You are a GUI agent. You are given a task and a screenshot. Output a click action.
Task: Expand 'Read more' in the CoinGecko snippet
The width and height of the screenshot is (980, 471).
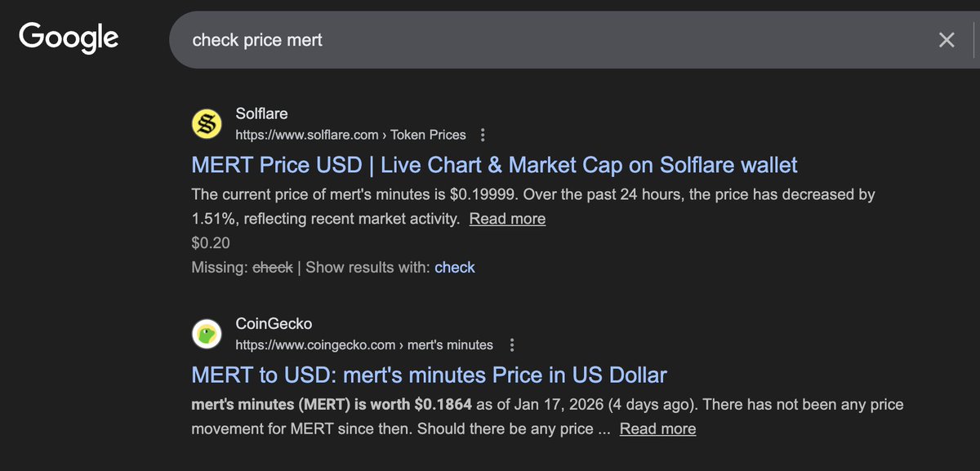click(x=657, y=429)
